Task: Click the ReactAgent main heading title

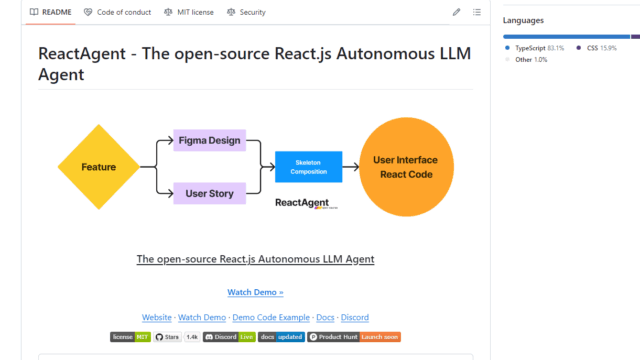Action: (x=255, y=64)
